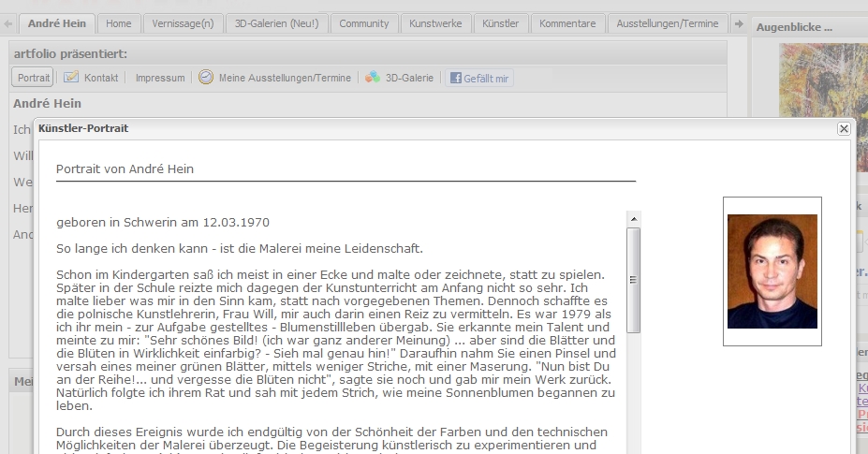Switch to the Home tab
This screenshot has width=868, height=454.
pyautogui.click(x=119, y=23)
